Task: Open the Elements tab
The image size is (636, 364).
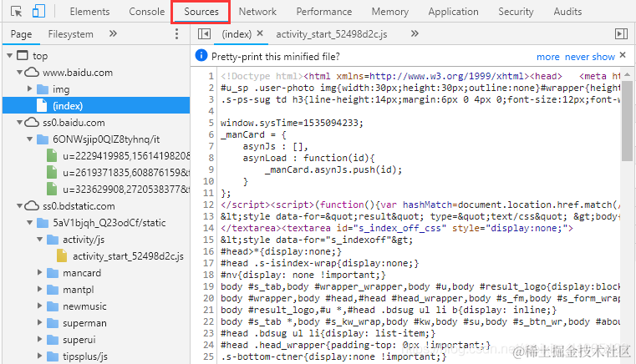Action: [89, 12]
